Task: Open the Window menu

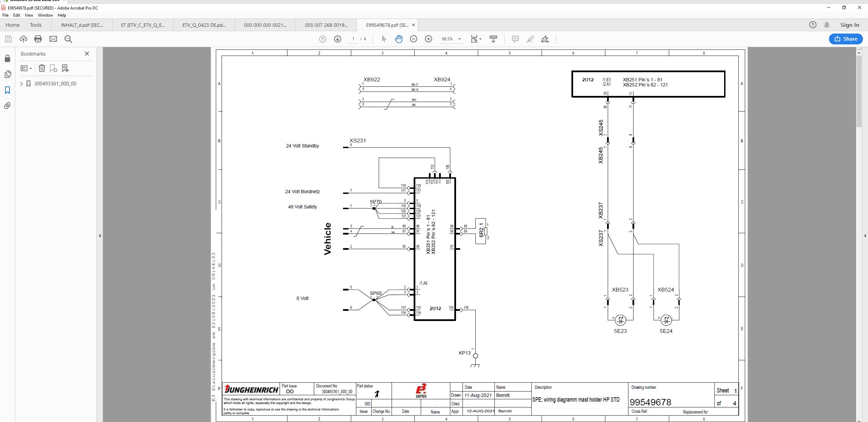Action: click(45, 15)
